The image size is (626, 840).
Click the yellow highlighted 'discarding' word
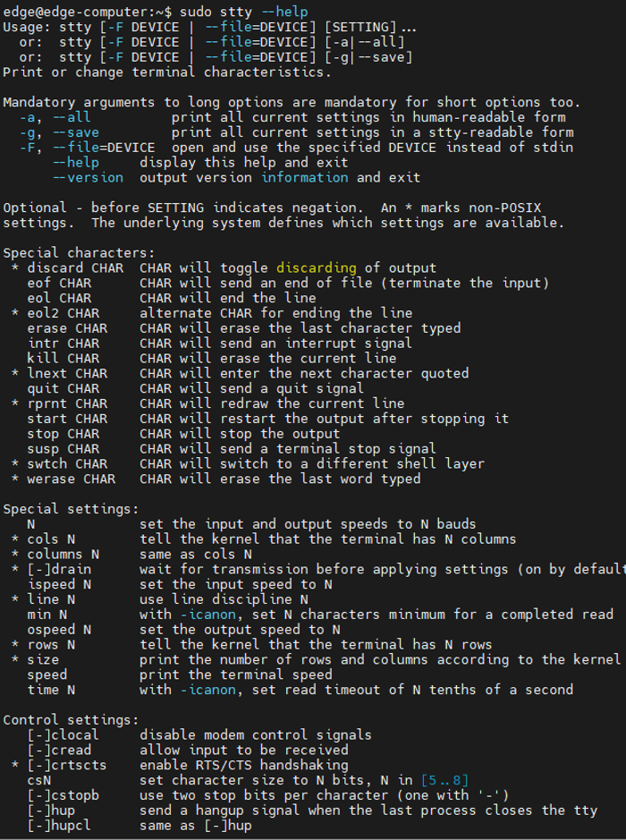tap(317, 267)
